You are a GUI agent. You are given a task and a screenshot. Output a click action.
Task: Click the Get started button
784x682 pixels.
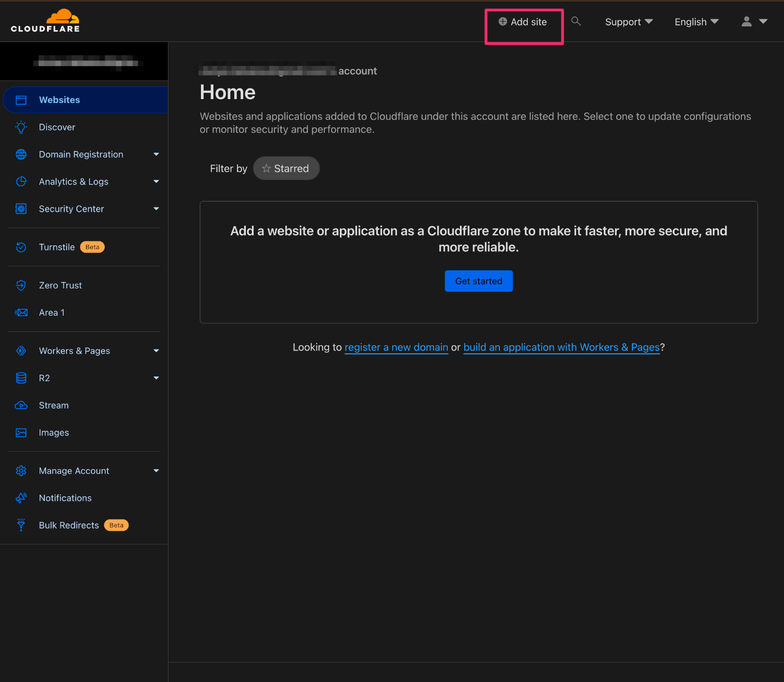point(479,281)
